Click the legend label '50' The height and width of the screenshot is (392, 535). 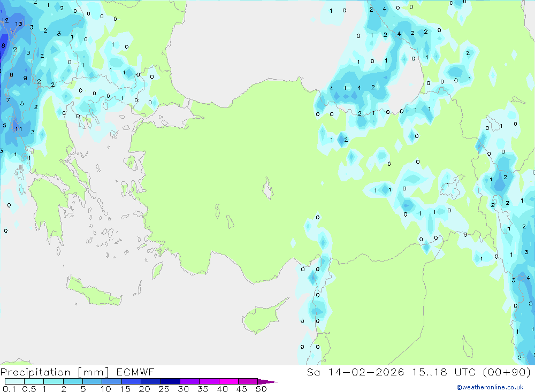[x=261, y=389]
